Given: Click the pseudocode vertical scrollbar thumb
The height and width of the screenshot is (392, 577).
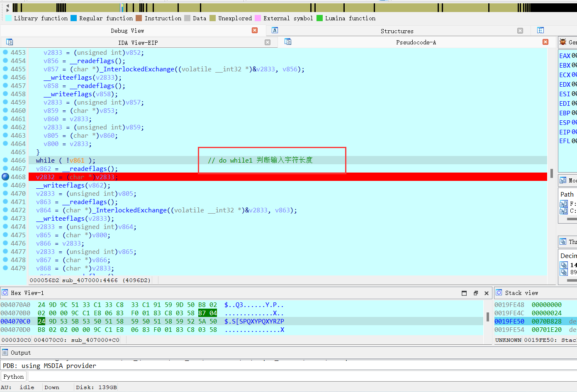Looking at the screenshot, I should tap(551, 173).
